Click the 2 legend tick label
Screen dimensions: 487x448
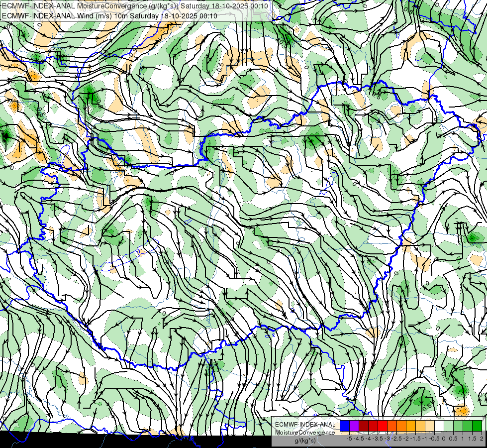point(482,439)
